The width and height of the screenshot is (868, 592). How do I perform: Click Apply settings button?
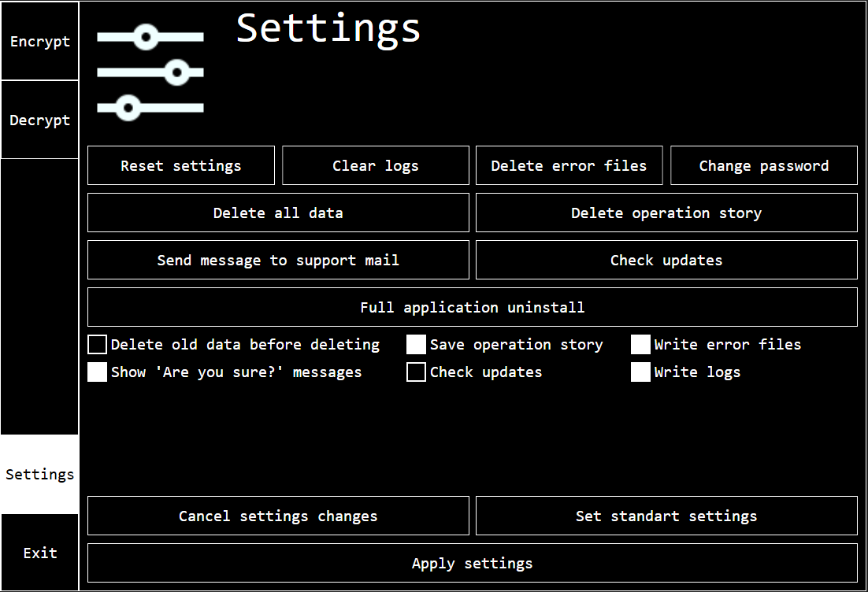(472, 563)
